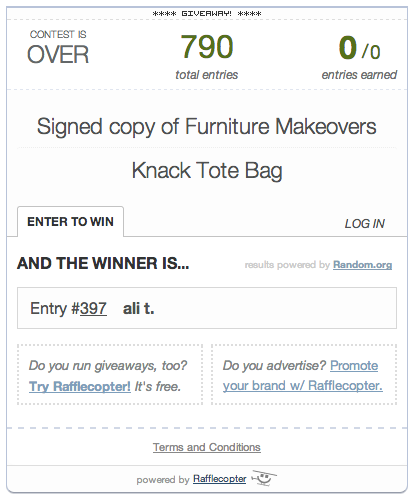Click the Do you advertise promo box
The width and height of the screenshot is (418, 503).
tap(304, 375)
